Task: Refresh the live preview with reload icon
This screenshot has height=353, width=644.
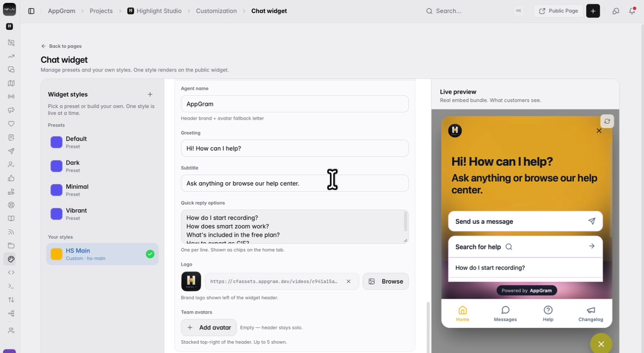Action: click(607, 121)
